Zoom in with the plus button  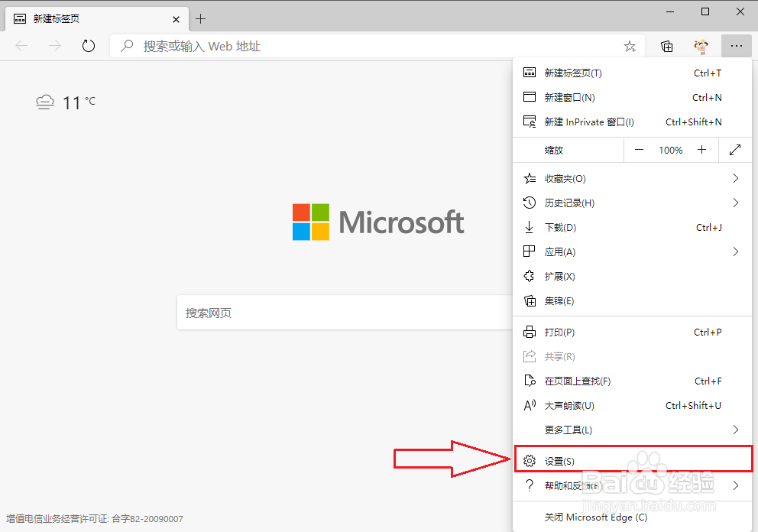[x=702, y=150]
